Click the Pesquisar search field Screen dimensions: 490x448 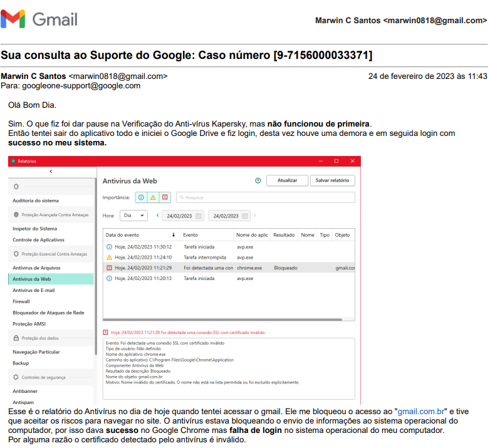coord(266,197)
